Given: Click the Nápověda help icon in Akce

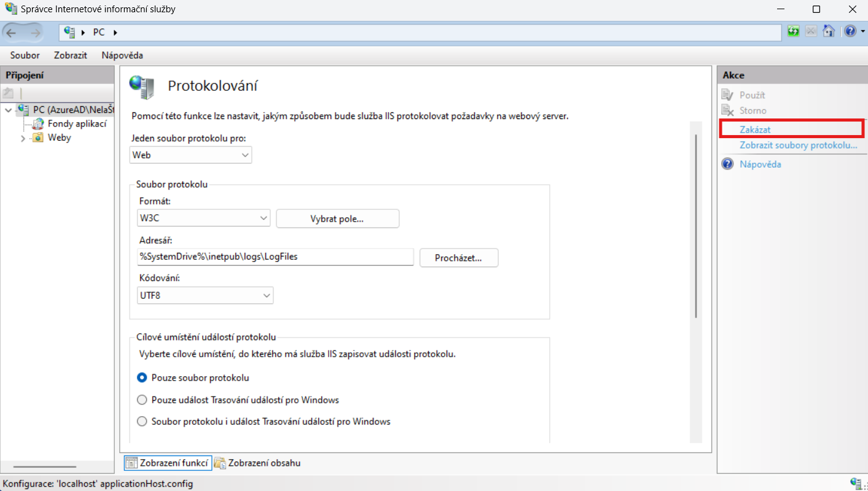Looking at the screenshot, I should [727, 164].
